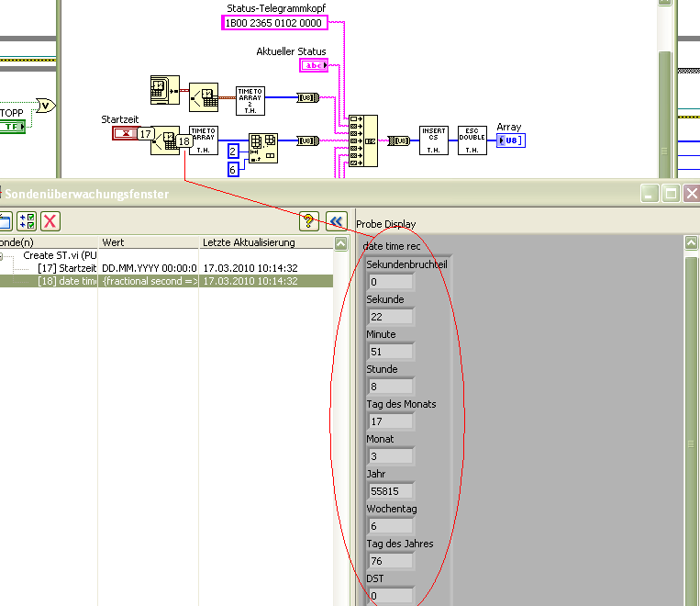700x606 pixels.
Task: Click the DST value field
Action: coord(390,596)
